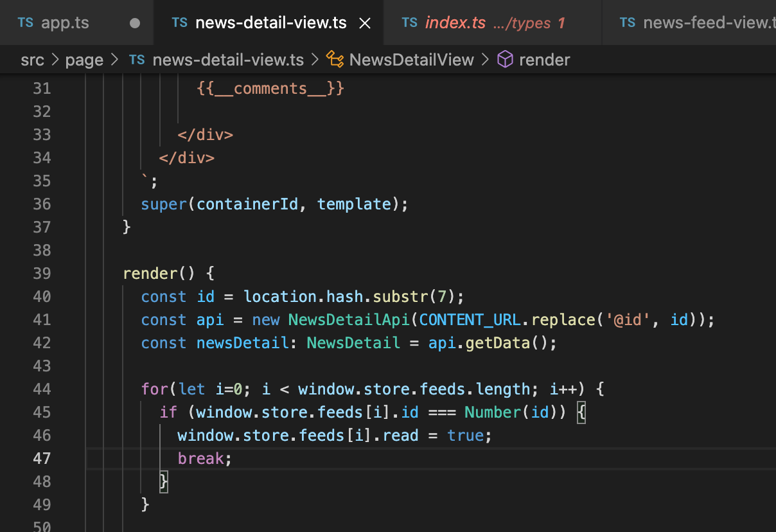Open the src breadcrumb folder
The image size is (776, 532).
(32, 60)
